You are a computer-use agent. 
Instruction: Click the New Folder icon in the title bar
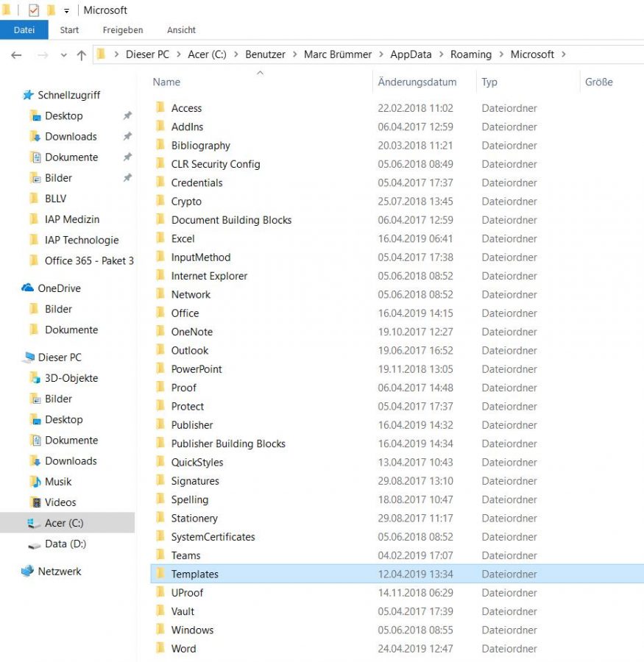pos(50,10)
